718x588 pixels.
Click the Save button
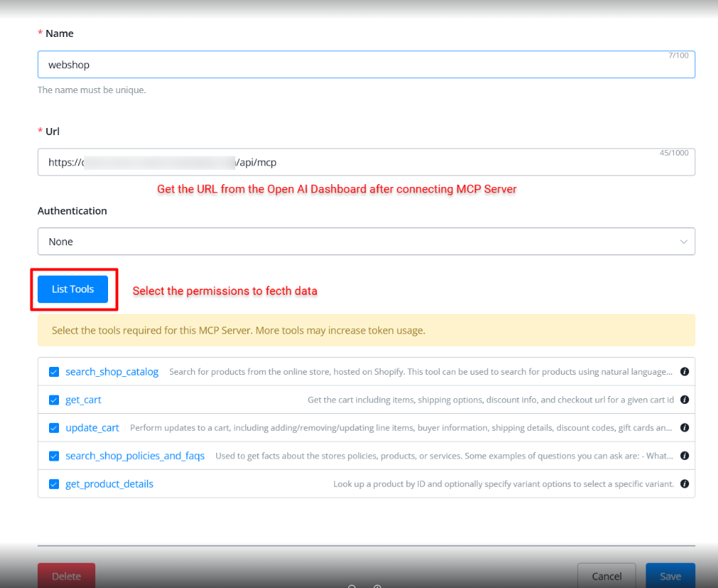click(x=670, y=576)
